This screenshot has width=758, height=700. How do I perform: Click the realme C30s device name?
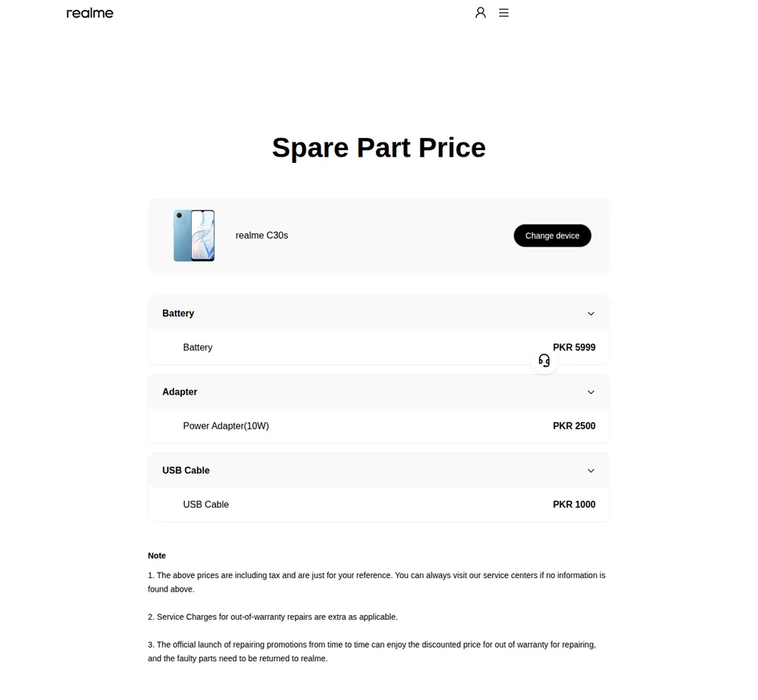(262, 236)
